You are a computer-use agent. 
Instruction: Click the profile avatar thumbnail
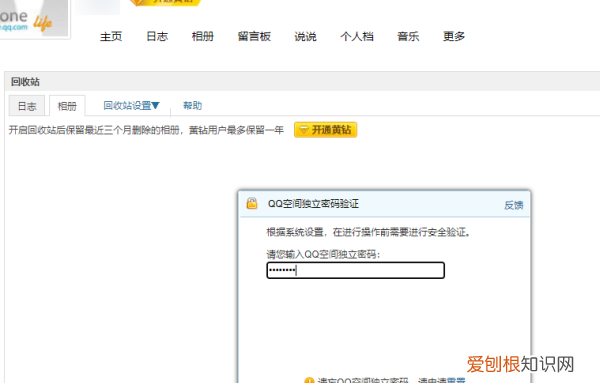[34, 18]
